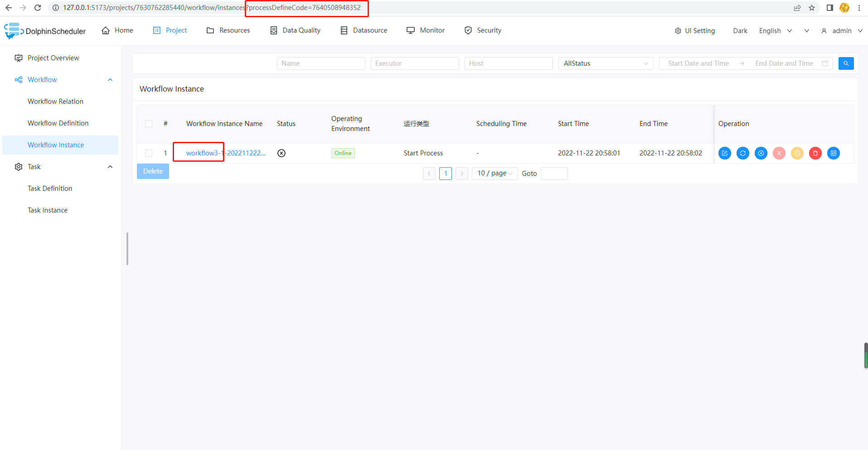Open Gantt view with blue sliders icon
This screenshot has height=450, width=868.
833,153
